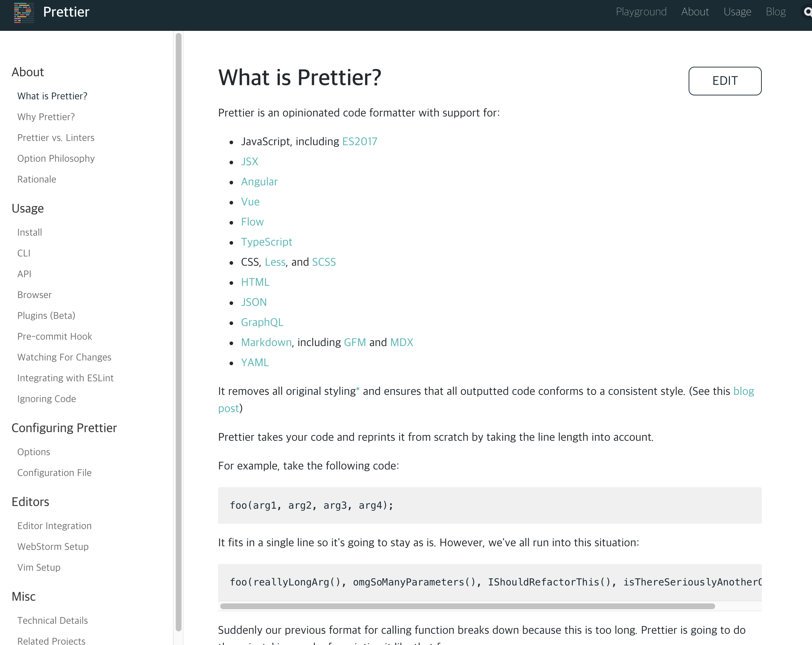Click the Prettier site title text
This screenshot has width=812, height=645.
click(x=66, y=12)
